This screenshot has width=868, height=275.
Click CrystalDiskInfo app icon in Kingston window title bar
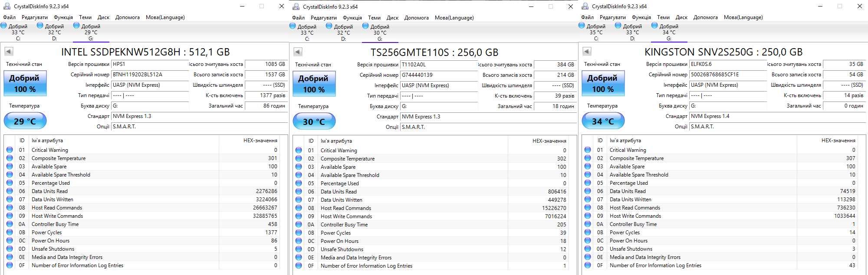click(585, 6)
